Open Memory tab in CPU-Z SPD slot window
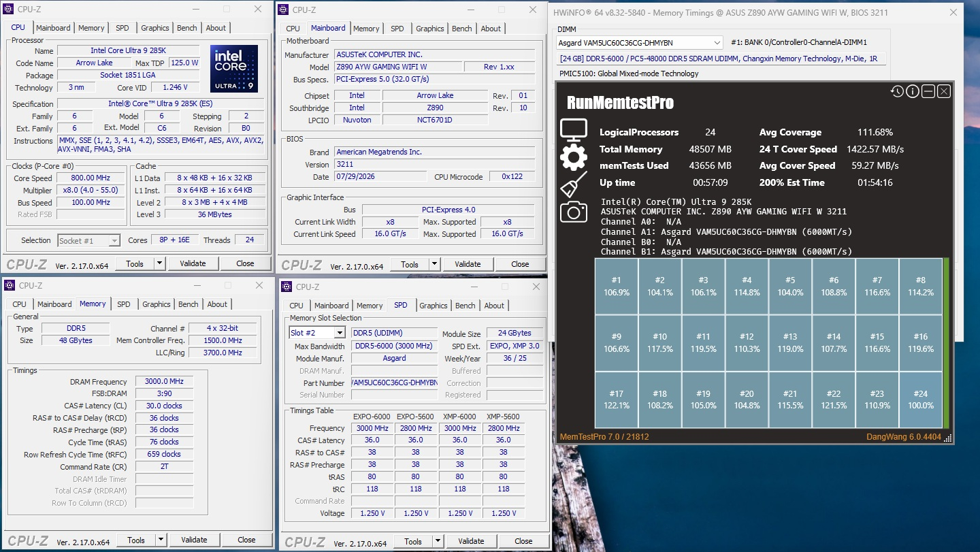 [x=370, y=306]
